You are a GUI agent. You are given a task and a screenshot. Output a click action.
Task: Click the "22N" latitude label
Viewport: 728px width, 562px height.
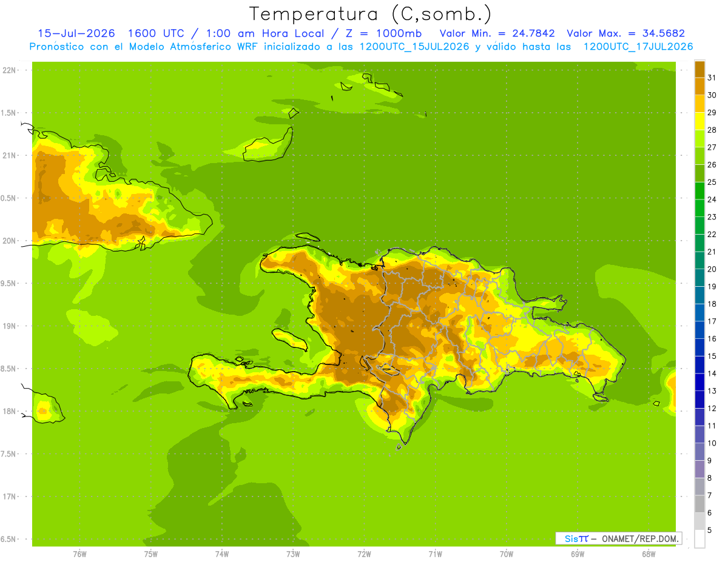click(10, 70)
